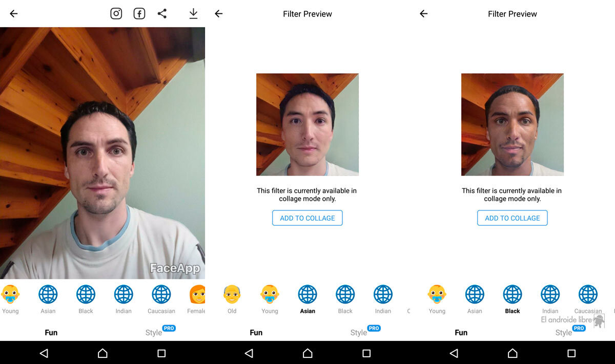Tap the large photo with the FaceApp watermark
The width and height of the screenshot is (615, 364).
[102, 153]
